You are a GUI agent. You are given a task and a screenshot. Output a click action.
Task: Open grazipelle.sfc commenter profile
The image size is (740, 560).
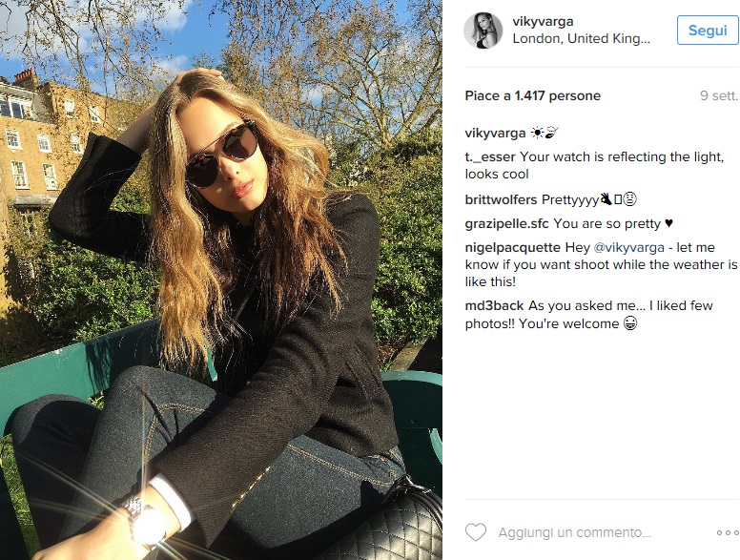(506, 223)
